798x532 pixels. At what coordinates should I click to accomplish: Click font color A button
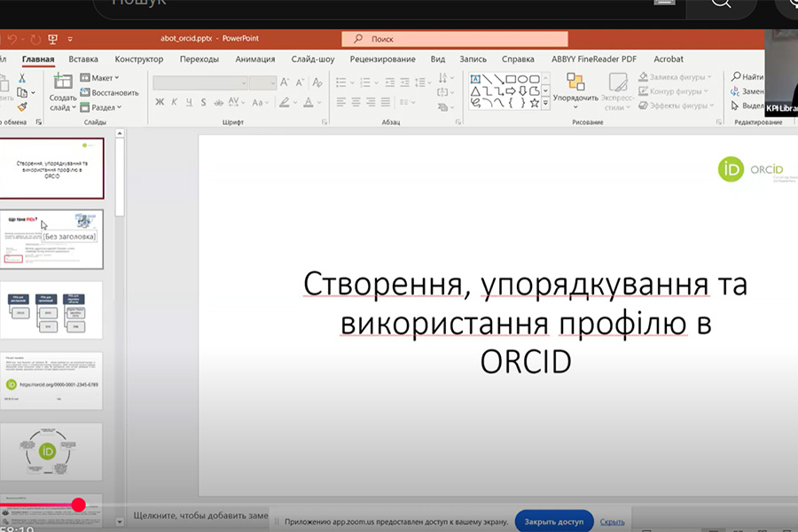309,102
